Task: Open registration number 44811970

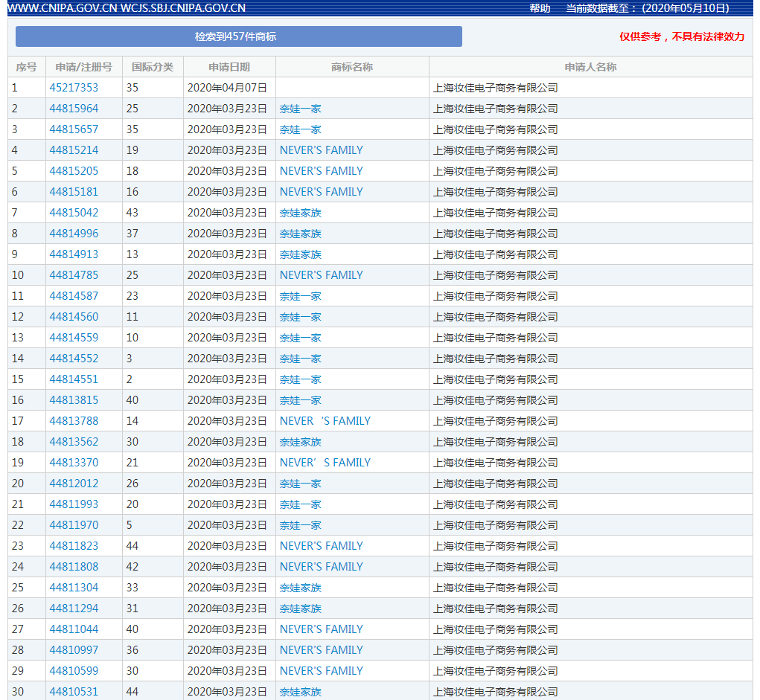Action: (x=74, y=525)
